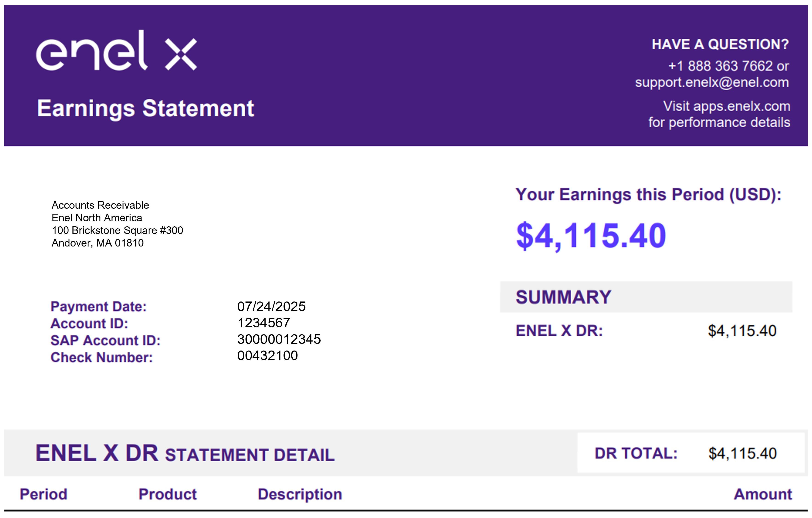Open the support.enelx@enel.com email link
Screen dimensions: 812x518
[x=712, y=82]
